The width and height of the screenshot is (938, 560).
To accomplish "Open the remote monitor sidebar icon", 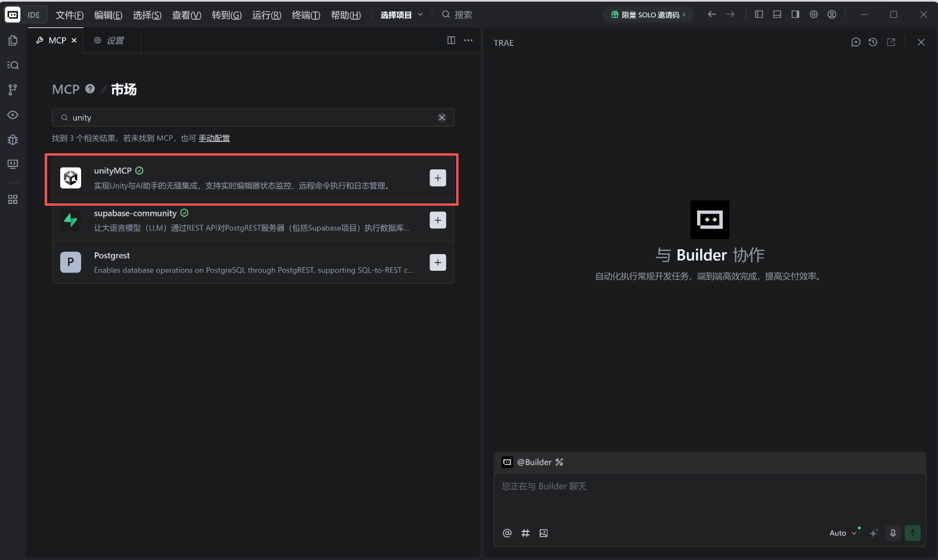I will (13, 164).
